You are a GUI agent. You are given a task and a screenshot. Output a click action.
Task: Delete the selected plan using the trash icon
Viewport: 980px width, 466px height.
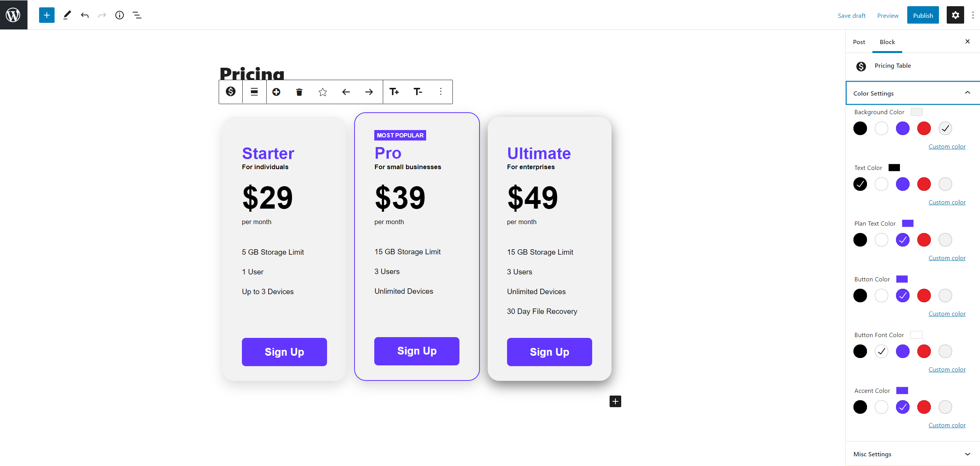[299, 92]
